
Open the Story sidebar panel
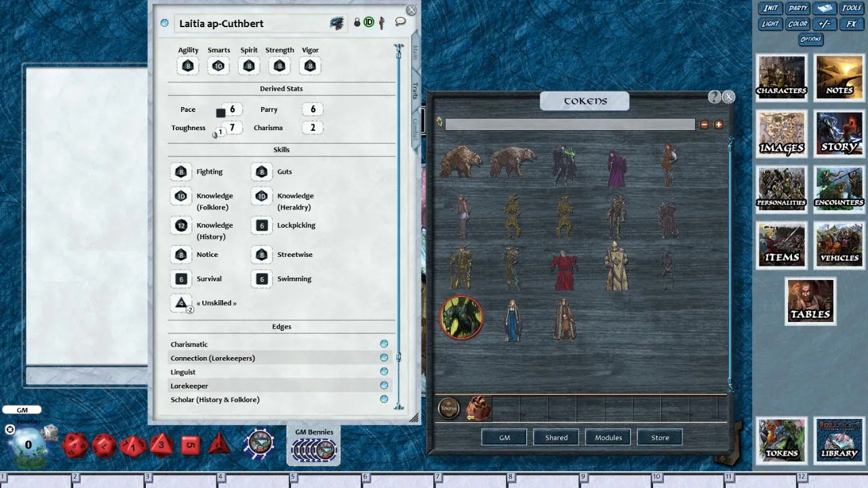pos(840,134)
